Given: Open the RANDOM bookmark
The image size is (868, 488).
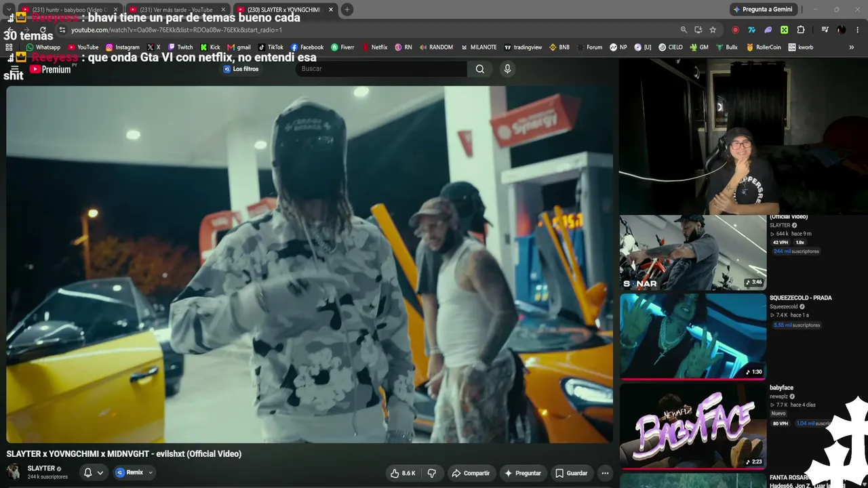Looking at the screenshot, I should (x=436, y=47).
